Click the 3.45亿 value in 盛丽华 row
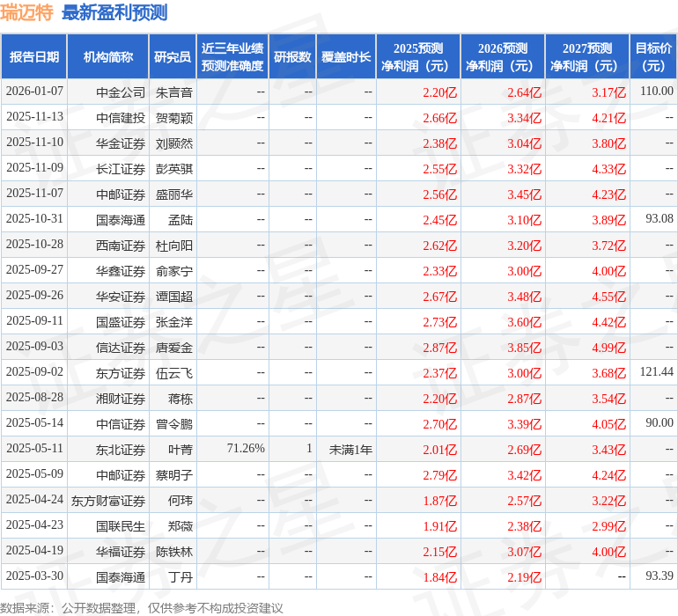 click(525, 194)
